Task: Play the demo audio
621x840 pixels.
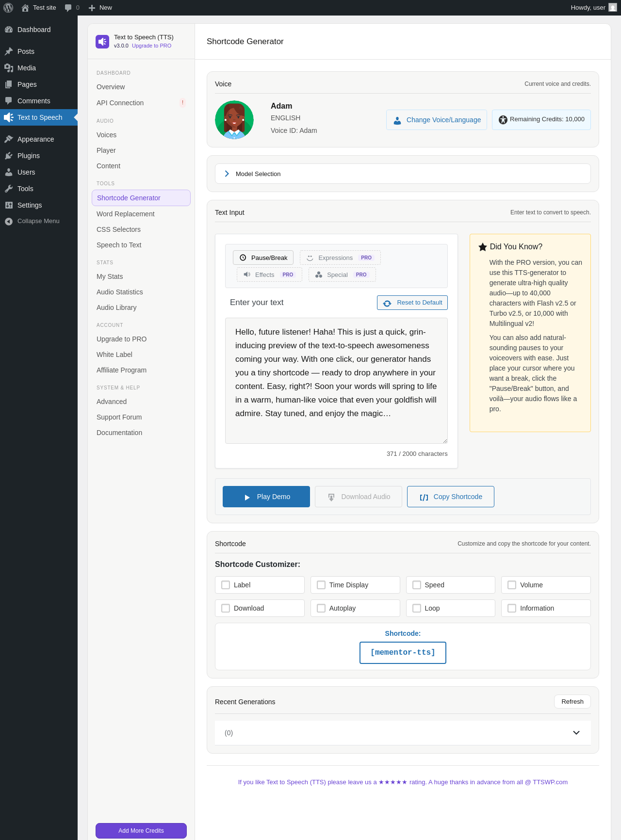Action: (266, 497)
